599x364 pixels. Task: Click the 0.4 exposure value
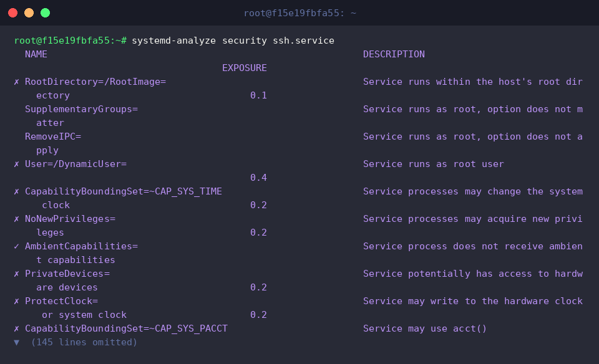(x=258, y=178)
